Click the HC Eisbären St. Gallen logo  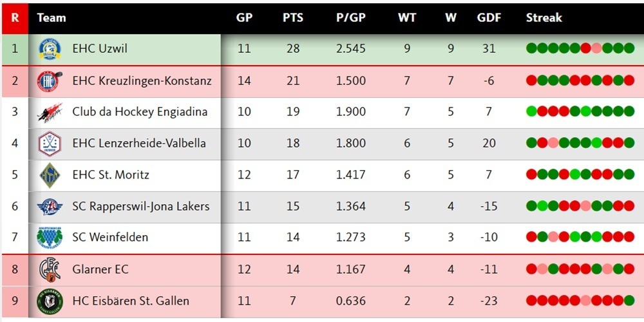(x=50, y=301)
